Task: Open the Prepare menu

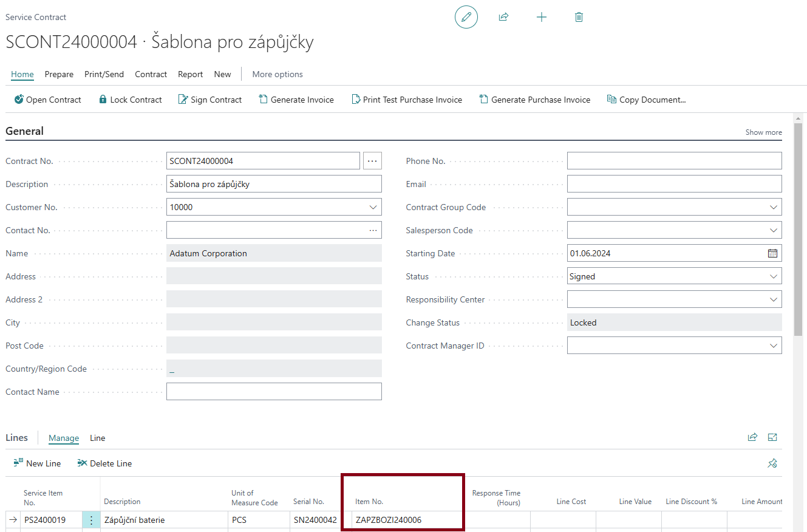Action: (x=59, y=74)
